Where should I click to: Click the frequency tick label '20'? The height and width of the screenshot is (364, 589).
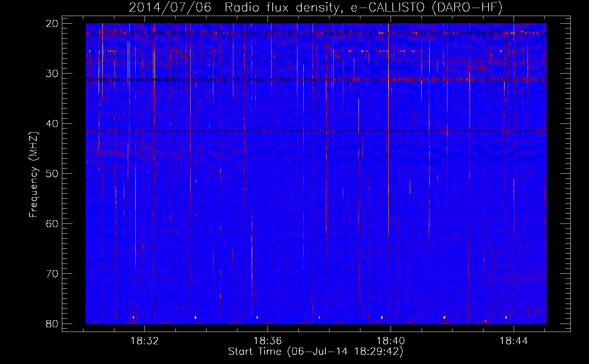[x=52, y=24]
